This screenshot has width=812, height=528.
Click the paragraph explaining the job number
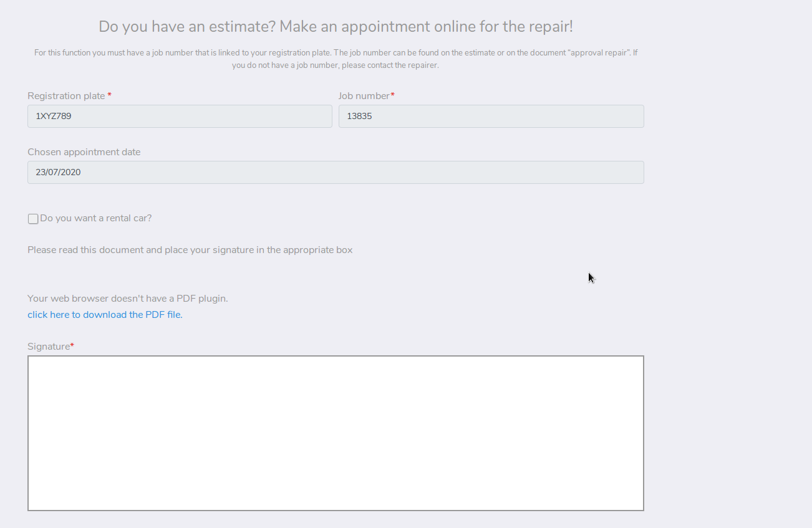click(336, 59)
